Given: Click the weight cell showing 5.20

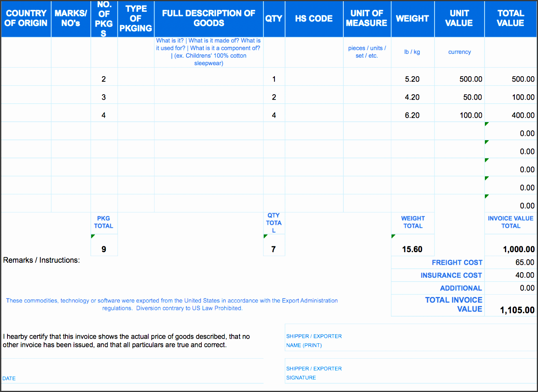Looking at the screenshot, I should [x=412, y=79].
